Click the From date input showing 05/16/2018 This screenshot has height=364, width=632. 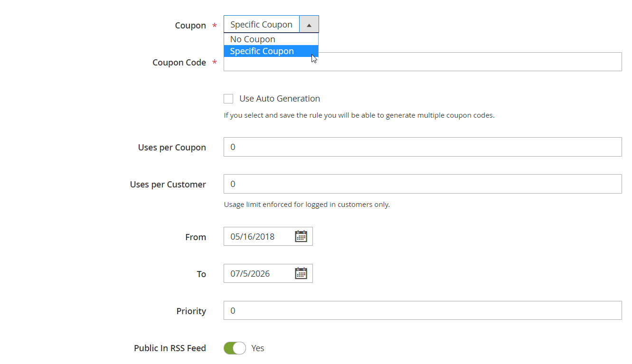259,236
